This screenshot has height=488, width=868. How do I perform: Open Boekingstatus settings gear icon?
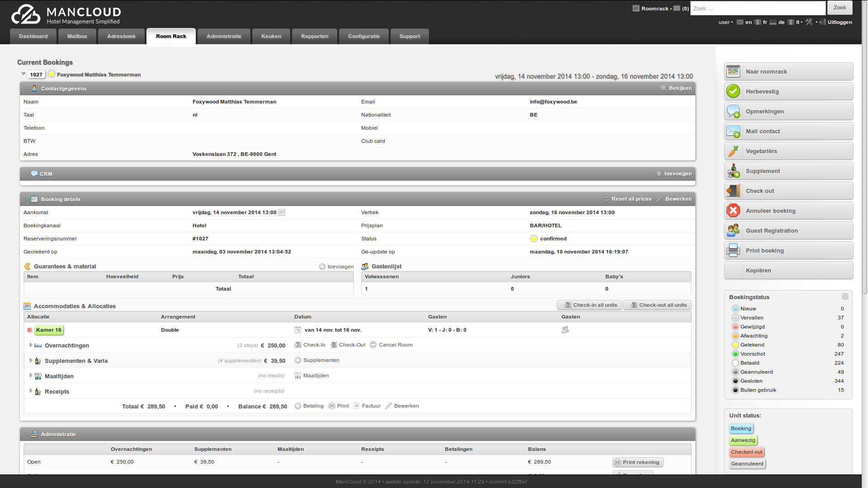click(845, 296)
